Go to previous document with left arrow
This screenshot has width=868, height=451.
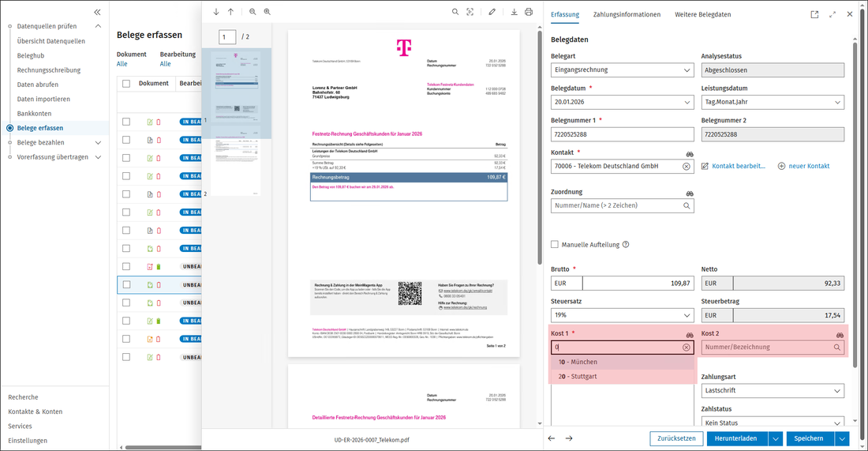click(552, 438)
